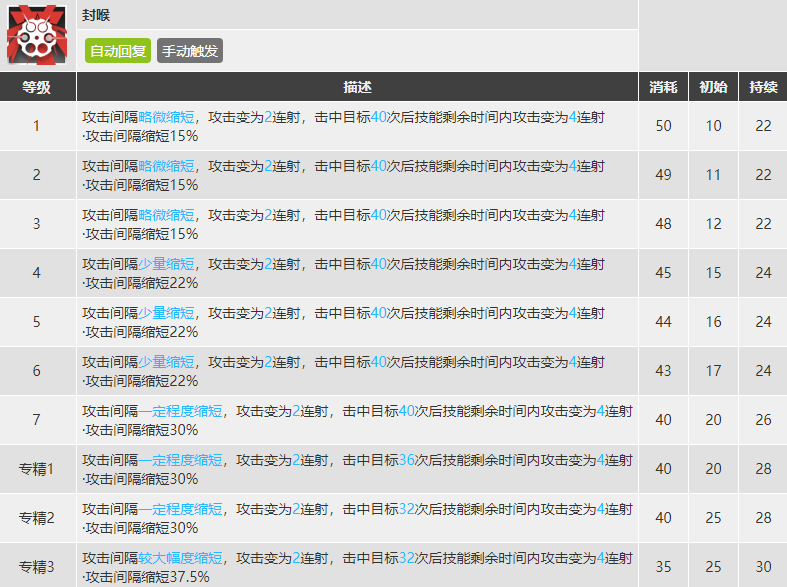Click initial value 17 in level 6 row
Screen dimensions: 787x587
(x=713, y=371)
